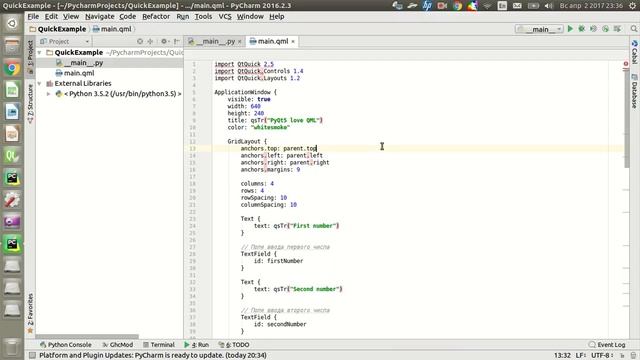Image resolution: width=640 pixels, height=360 pixels.
Task: Open the Event Log
Action: pos(607,345)
